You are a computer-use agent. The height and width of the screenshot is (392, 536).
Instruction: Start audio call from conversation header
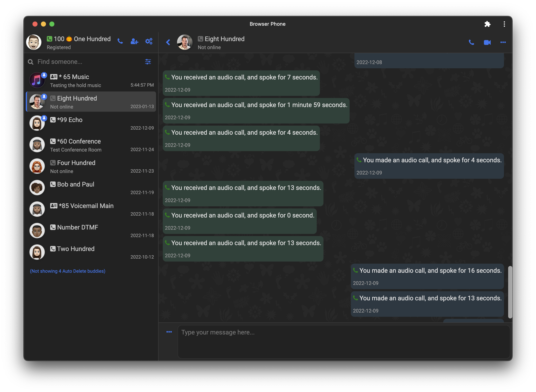pyautogui.click(x=471, y=43)
